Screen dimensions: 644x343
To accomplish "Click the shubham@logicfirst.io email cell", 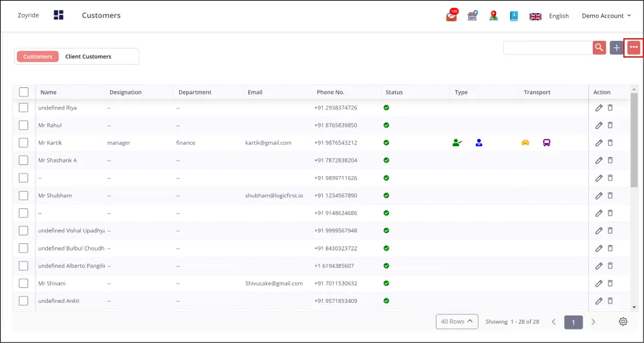I will click(274, 195).
